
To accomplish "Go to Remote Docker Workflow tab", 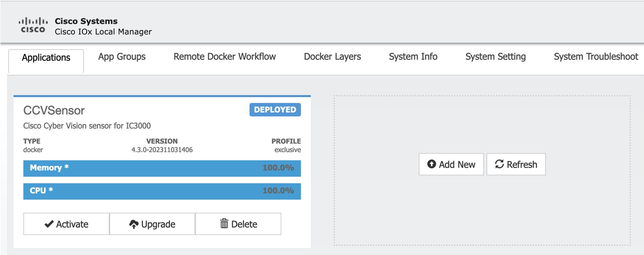I will pyautogui.click(x=224, y=57).
